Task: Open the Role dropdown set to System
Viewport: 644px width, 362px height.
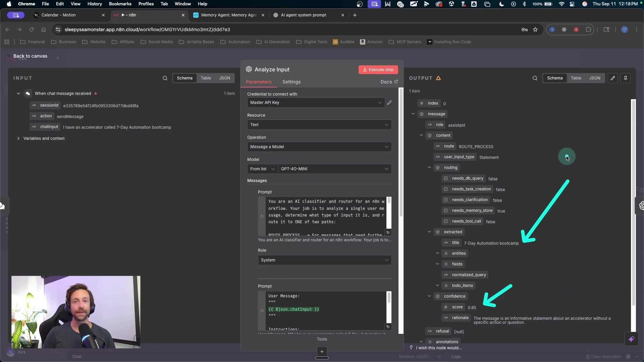Action: click(x=324, y=260)
